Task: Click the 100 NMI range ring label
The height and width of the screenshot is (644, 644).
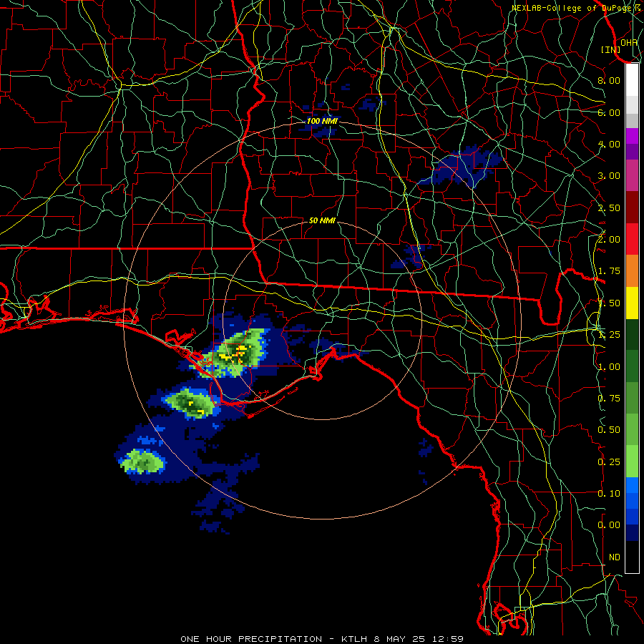Action: 322,121
